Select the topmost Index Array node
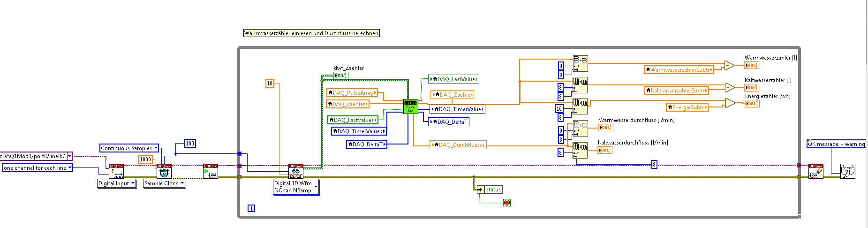The image size is (868, 228). click(581, 63)
